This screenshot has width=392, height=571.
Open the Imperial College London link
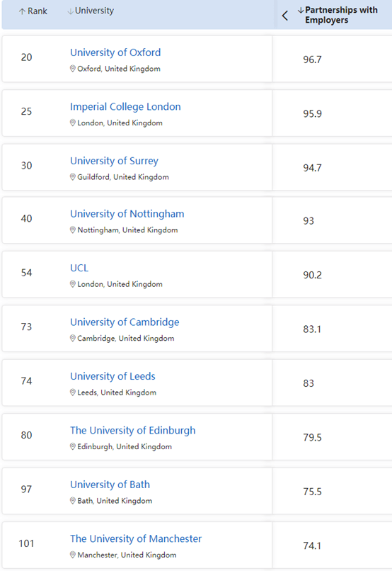tap(125, 107)
